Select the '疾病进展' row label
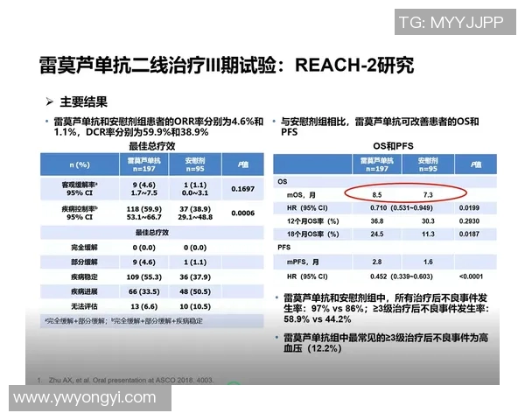This screenshot has height=420, width=525. (84, 291)
